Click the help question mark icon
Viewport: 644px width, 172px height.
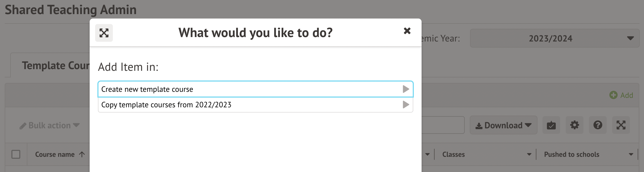[x=598, y=125]
